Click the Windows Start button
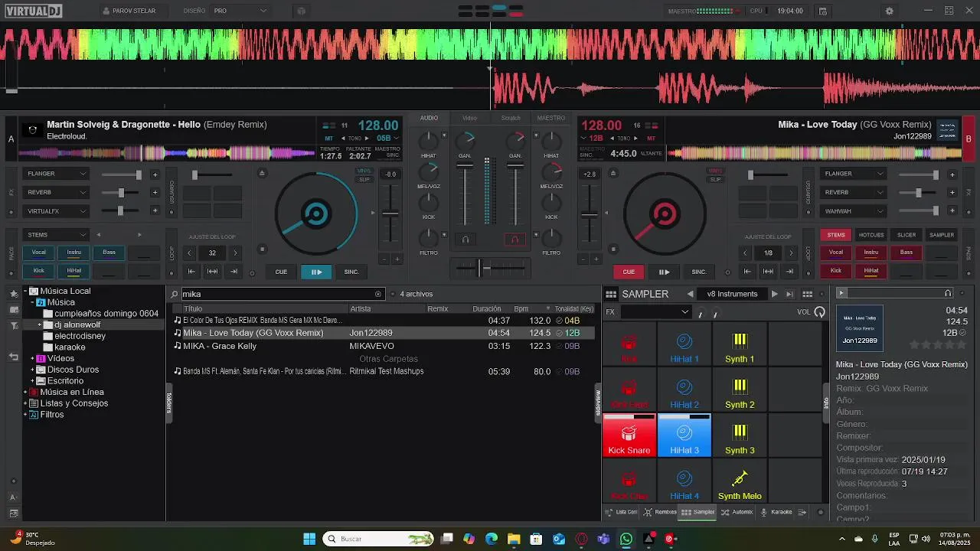Viewport: 980px width, 551px height. coord(309,539)
